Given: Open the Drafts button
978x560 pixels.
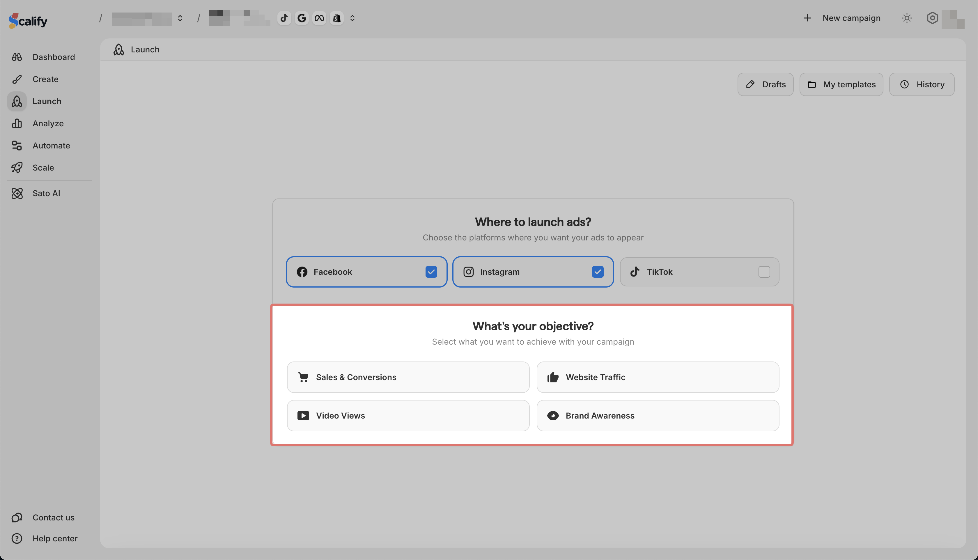Looking at the screenshot, I should tap(765, 85).
